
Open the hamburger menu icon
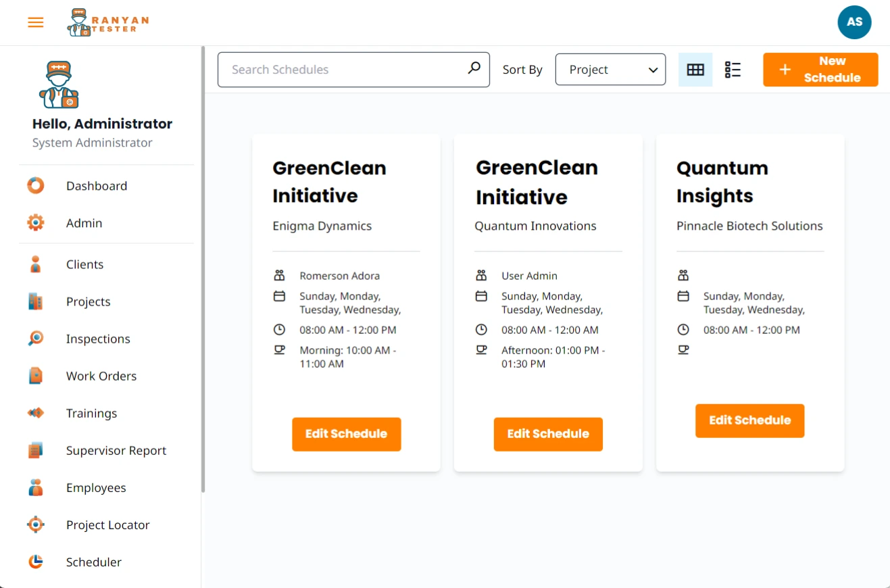click(36, 22)
